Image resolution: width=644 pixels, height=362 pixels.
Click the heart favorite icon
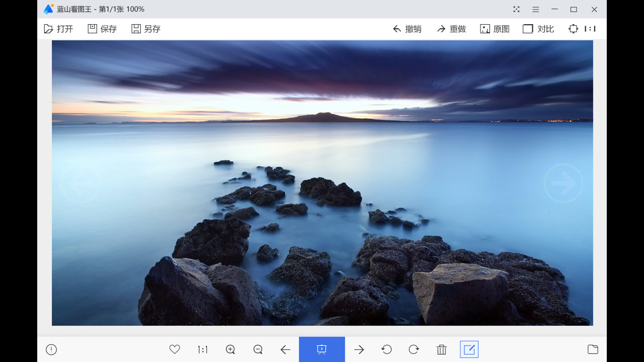[175, 349]
